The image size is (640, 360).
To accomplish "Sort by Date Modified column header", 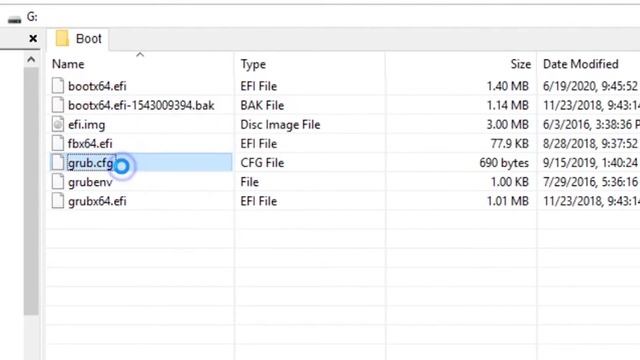I will click(580, 64).
